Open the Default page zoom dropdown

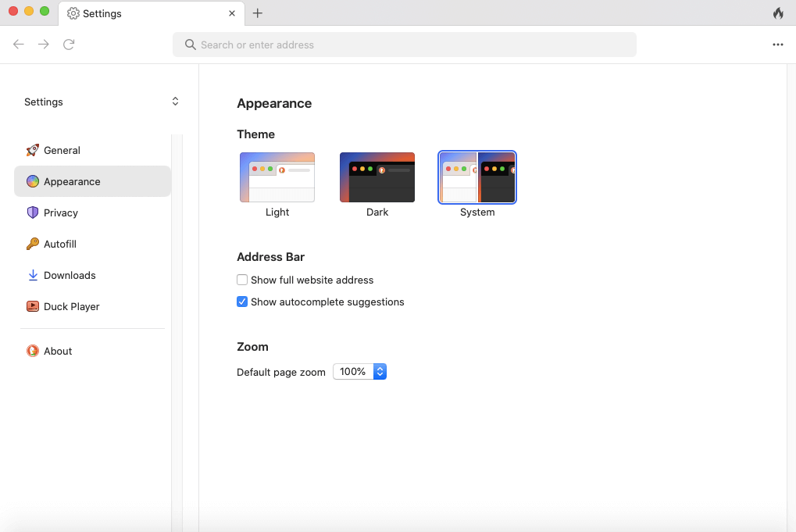click(360, 372)
